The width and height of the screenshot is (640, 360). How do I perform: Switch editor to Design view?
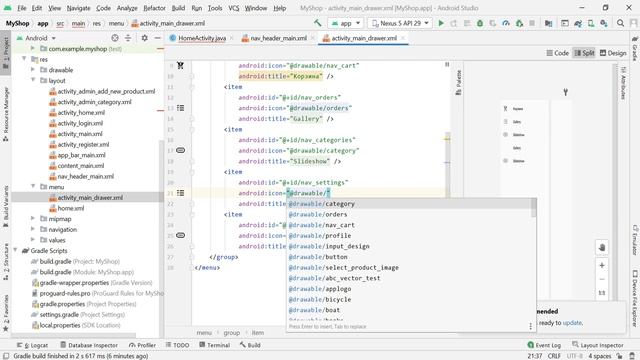click(x=613, y=53)
